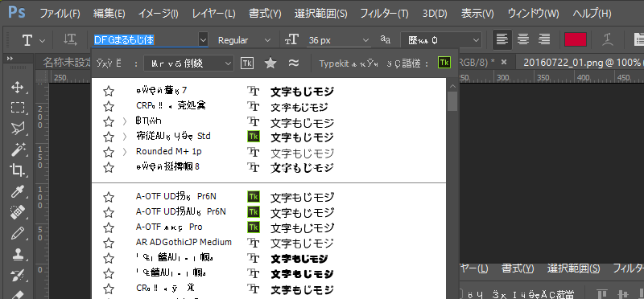Screen dimensions: 644x299
Task: Center align text
Action: click(x=522, y=39)
